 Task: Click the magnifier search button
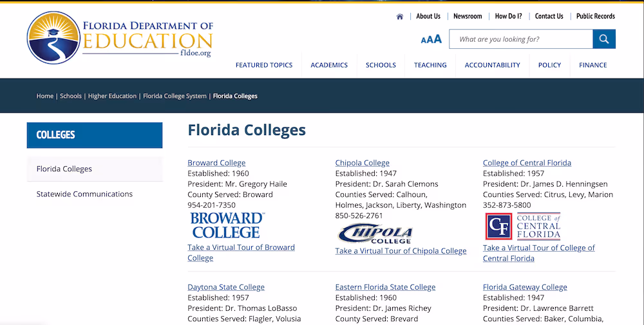click(x=604, y=39)
